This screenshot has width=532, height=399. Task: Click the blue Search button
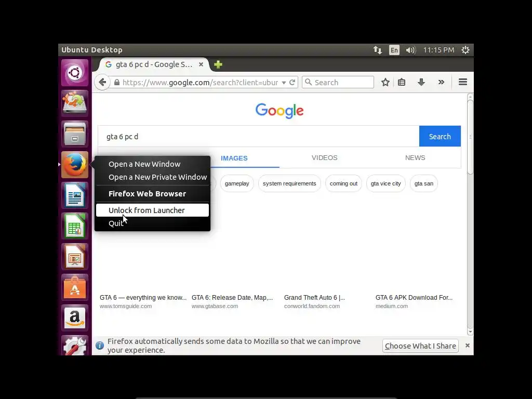[440, 137]
